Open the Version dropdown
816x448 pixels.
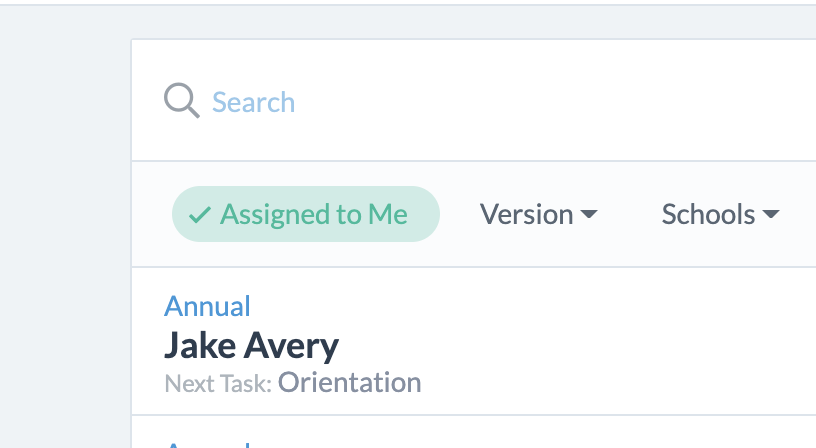pos(538,214)
